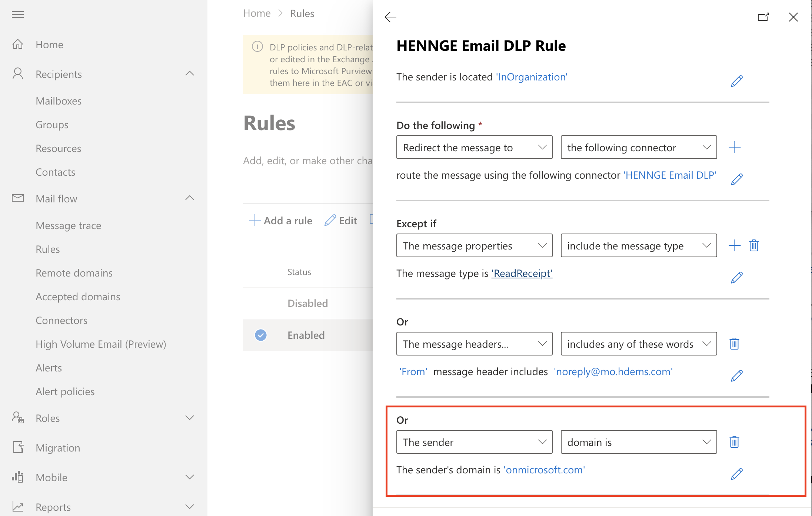
Task: Go back using the left arrow
Action: click(390, 17)
